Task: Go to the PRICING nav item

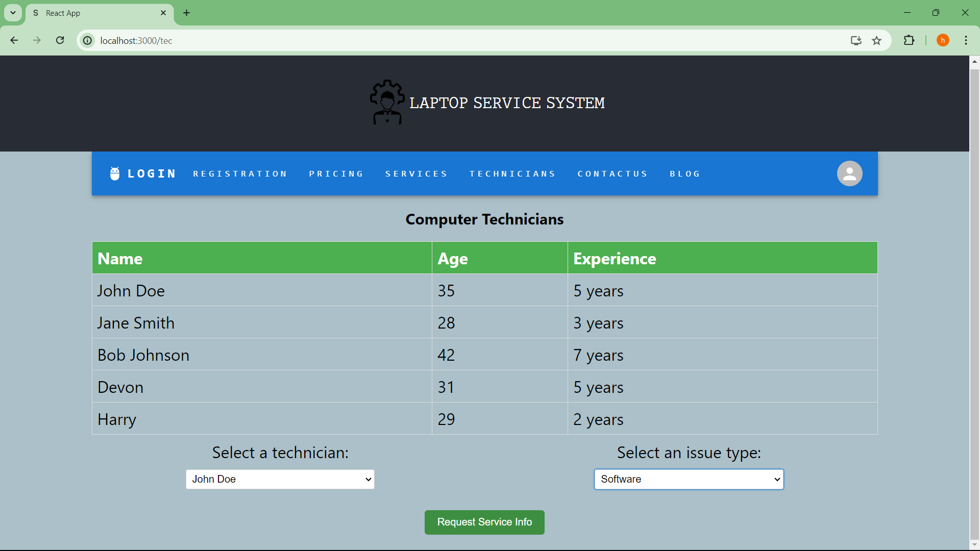Action: [x=336, y=174]
